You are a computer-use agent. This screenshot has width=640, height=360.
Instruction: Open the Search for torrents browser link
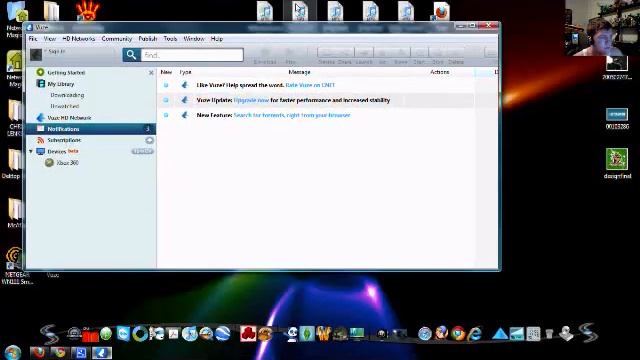(292, 115)
